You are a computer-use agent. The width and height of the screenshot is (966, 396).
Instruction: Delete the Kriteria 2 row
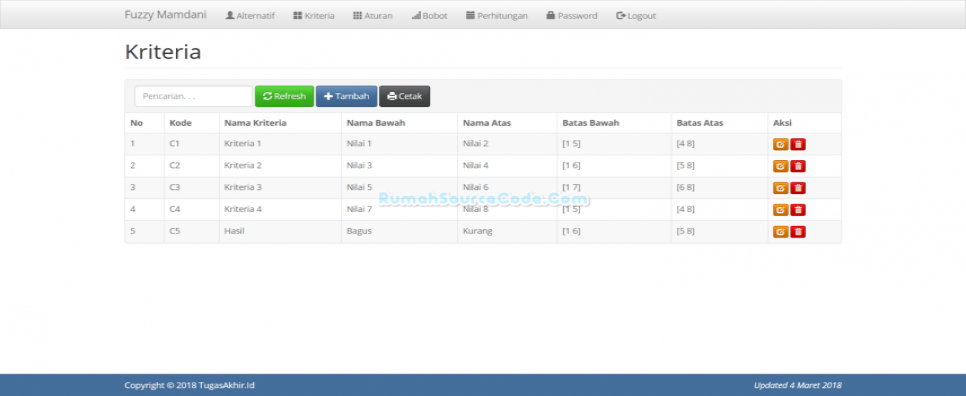(x=798, y=166)
